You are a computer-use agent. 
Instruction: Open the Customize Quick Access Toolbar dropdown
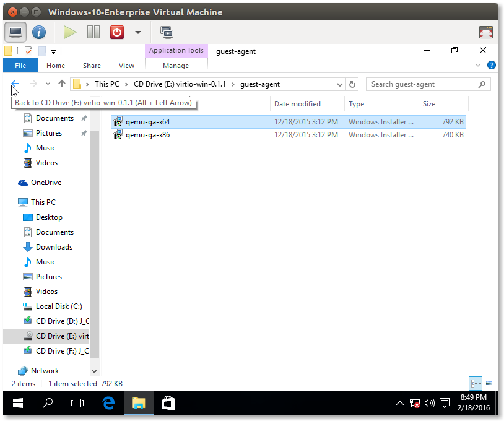tap(53, 52)
